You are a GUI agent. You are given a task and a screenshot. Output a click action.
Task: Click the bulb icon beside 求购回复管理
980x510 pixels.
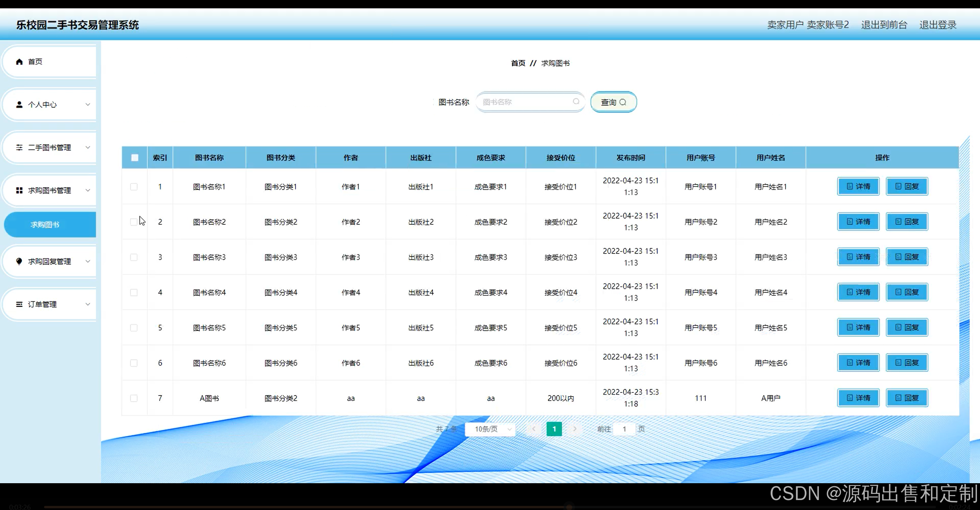tap(19, 261)
